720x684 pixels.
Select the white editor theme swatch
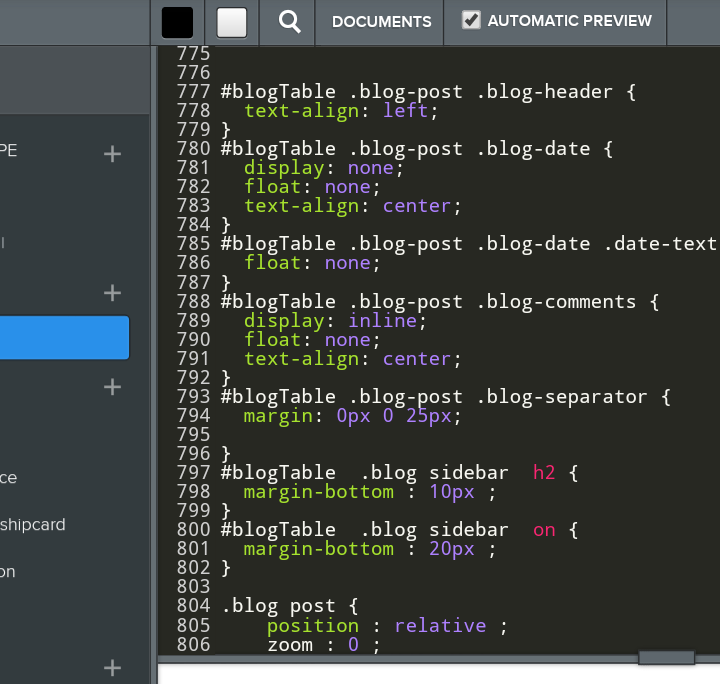click(x=232, y=22)
